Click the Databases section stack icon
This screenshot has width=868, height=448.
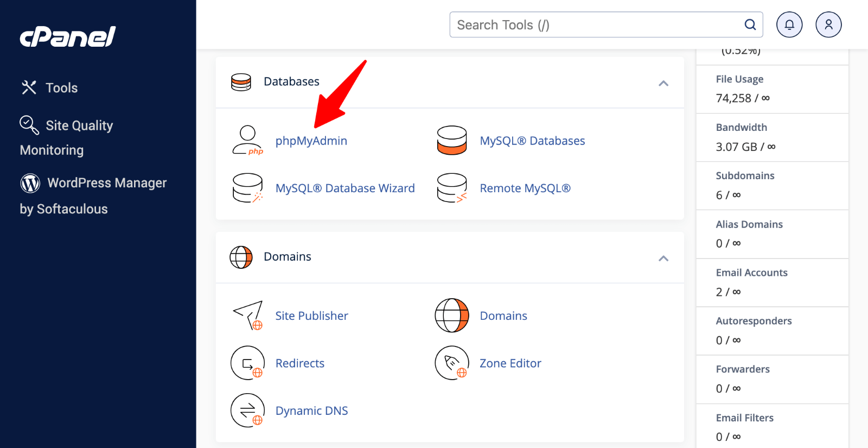241,82
